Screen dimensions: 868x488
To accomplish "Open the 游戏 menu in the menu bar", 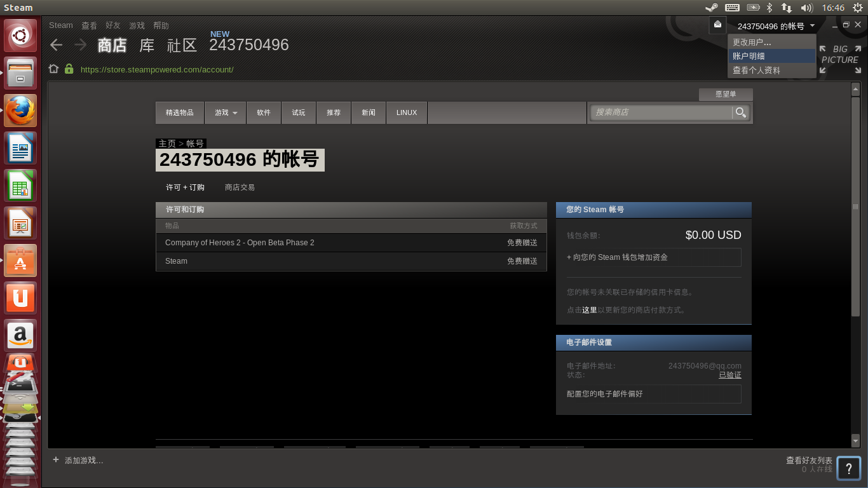I will click(x=137, y=25).
